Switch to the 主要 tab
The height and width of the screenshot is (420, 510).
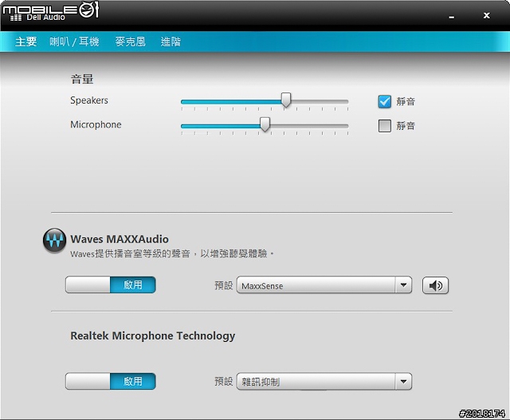[x=25, y=41]
